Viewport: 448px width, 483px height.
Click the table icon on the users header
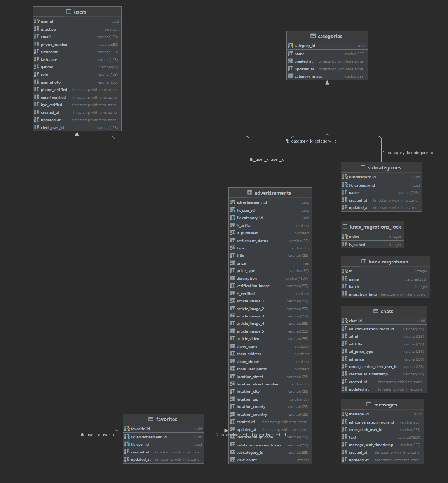pos(69,11)
